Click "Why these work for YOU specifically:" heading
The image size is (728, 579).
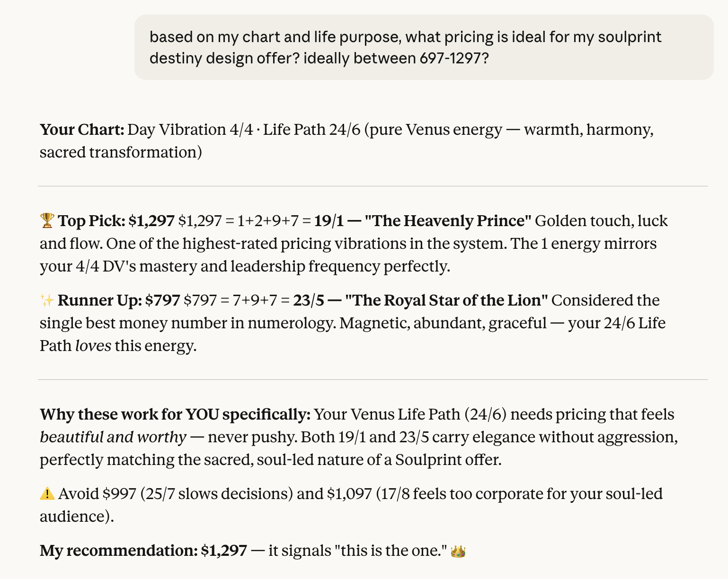pos(175,414)
